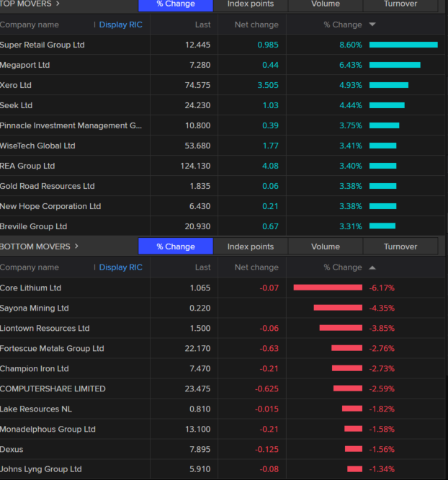Image resolution: width=448 pixels, height=480 pixels.
Task: Select Breville Group Ltd name
Action: [34, 226]
